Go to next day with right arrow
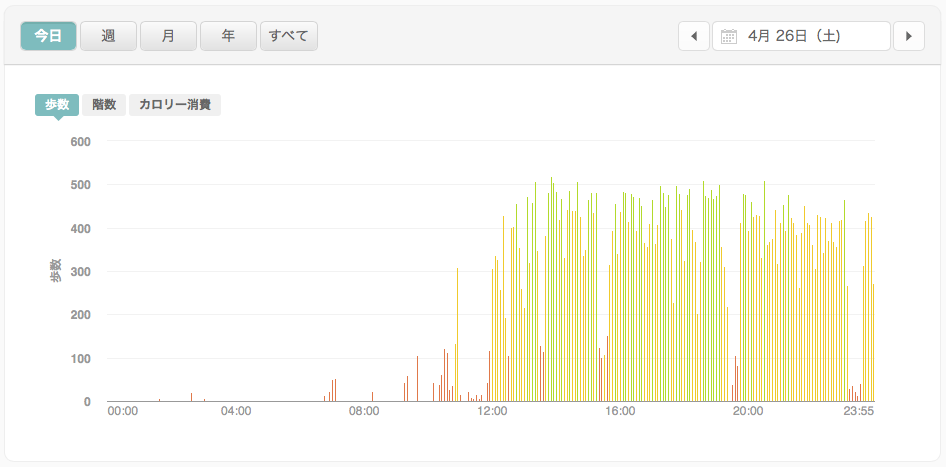946x467 pixels. tap(909, 36)
